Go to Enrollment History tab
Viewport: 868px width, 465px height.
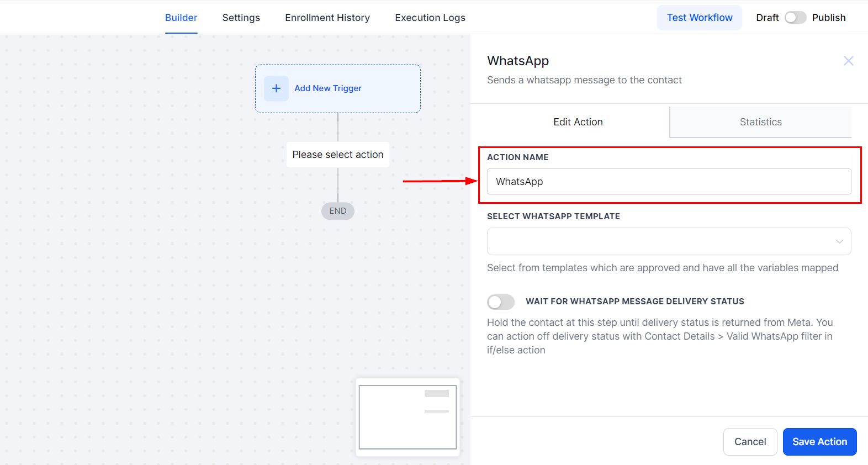point(327,18)
